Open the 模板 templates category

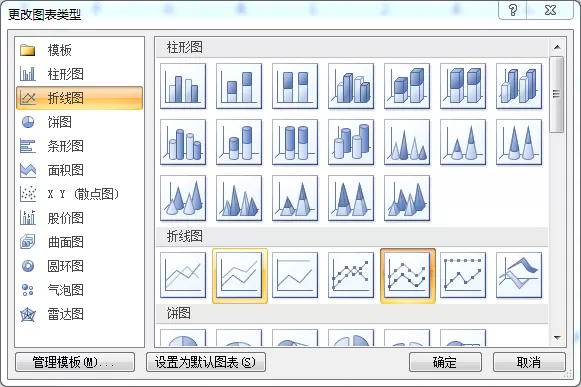point(79,50)
